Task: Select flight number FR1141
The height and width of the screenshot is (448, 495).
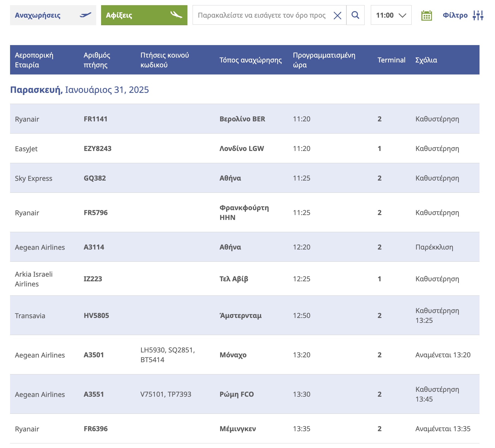Action: pos(96,119)
